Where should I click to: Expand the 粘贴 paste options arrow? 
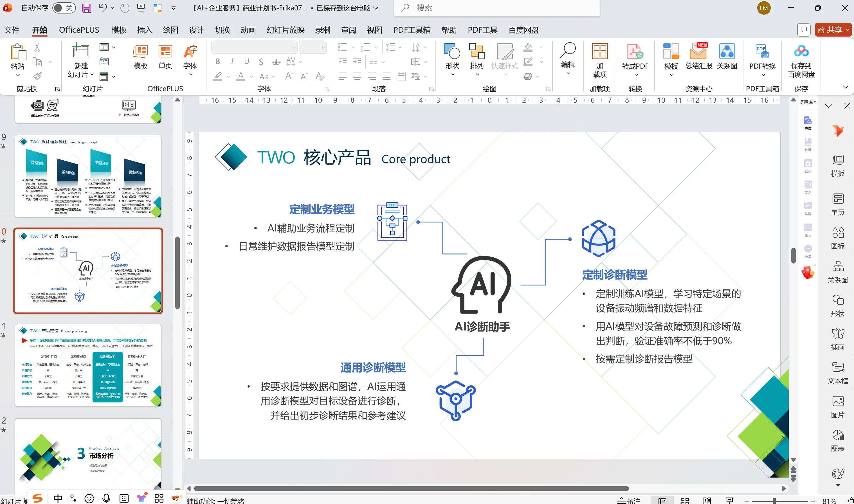click(18, 75)
